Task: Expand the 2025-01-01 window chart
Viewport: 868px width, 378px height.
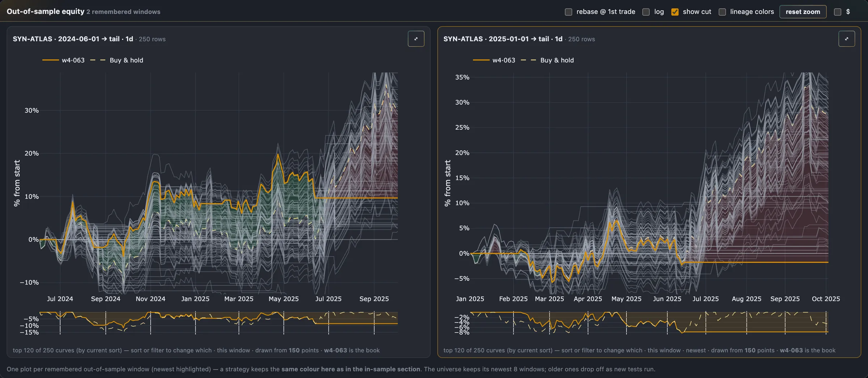Action: coord(847,39)
